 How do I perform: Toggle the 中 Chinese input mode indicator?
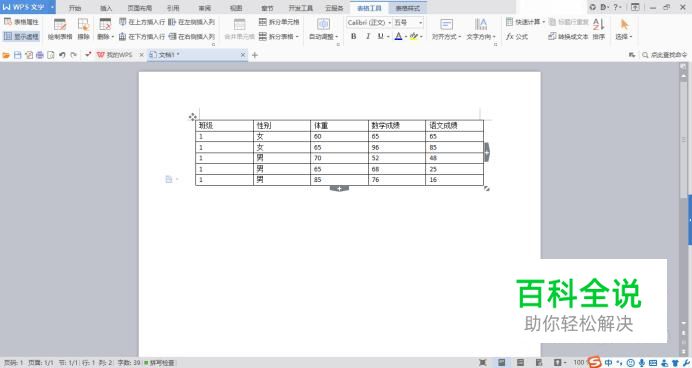pyautogui.click(x=609, y=363)
